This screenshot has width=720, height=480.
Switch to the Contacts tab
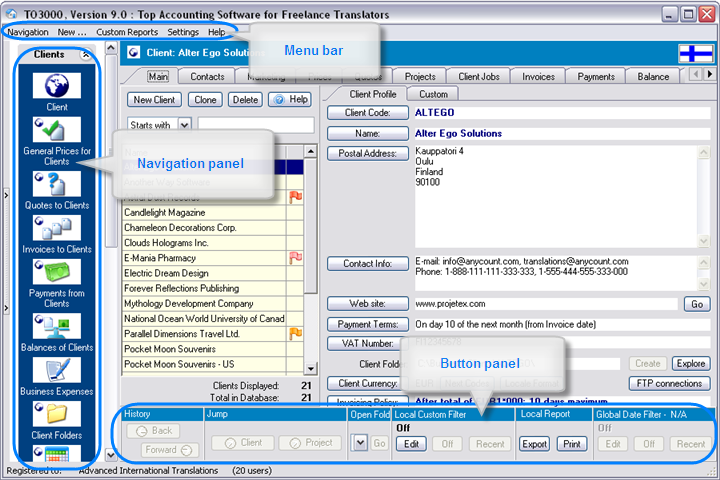click(x=207, y=77)
